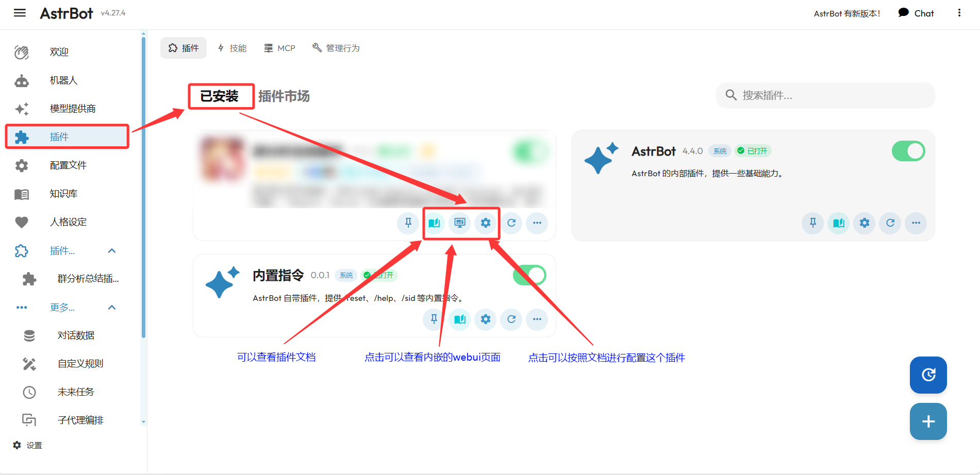Open gear configuration of blurred plugin
Screen dimensions: 980x475
pyautogui.click(x=486, y=223)
